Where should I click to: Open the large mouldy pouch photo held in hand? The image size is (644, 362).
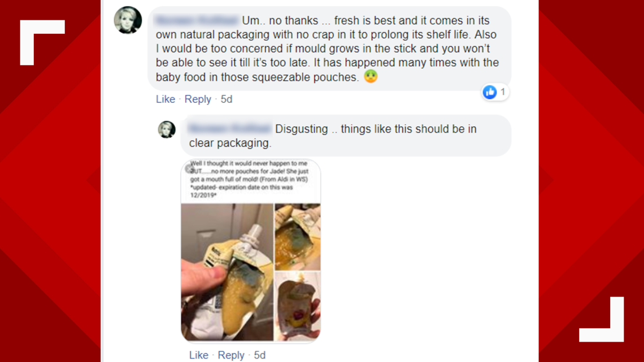point(227,272)
